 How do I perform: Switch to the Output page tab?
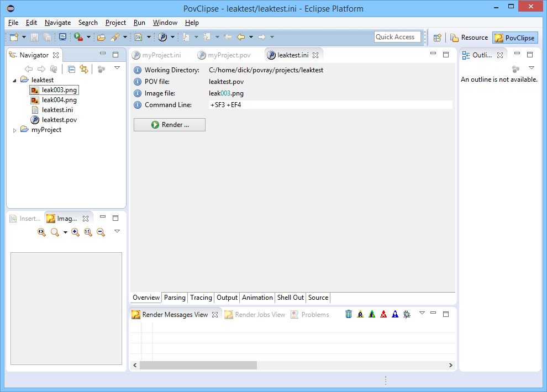tap(227, 298)
